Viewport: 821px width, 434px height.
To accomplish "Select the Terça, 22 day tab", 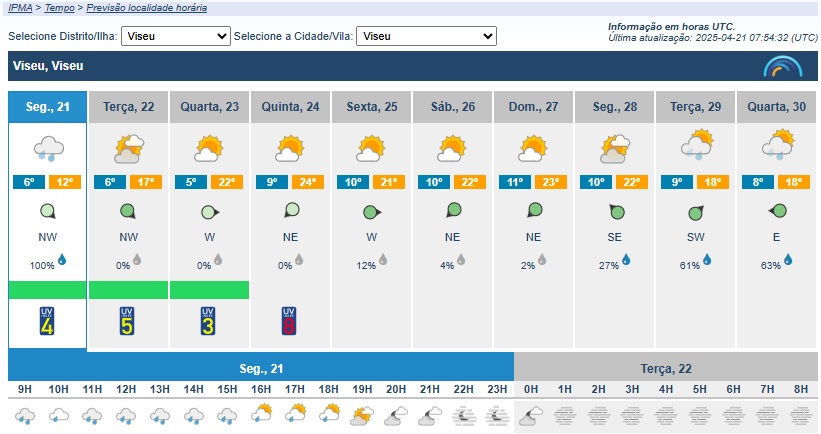I will click(129, 107).
